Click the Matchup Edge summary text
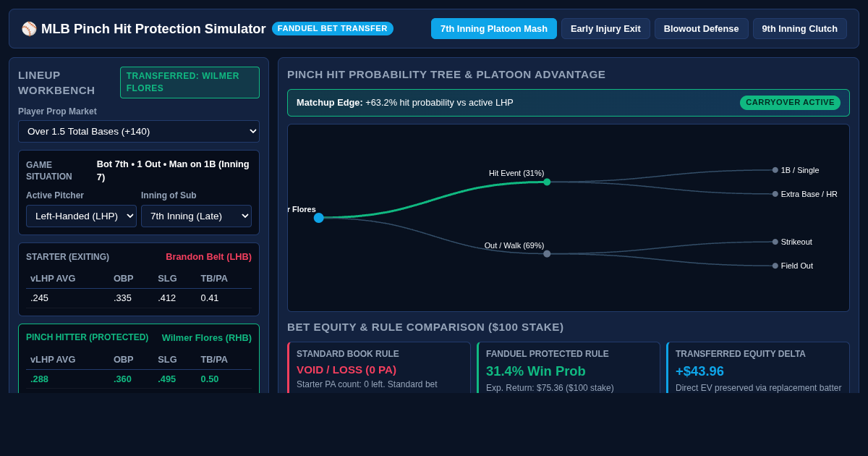 405,103
